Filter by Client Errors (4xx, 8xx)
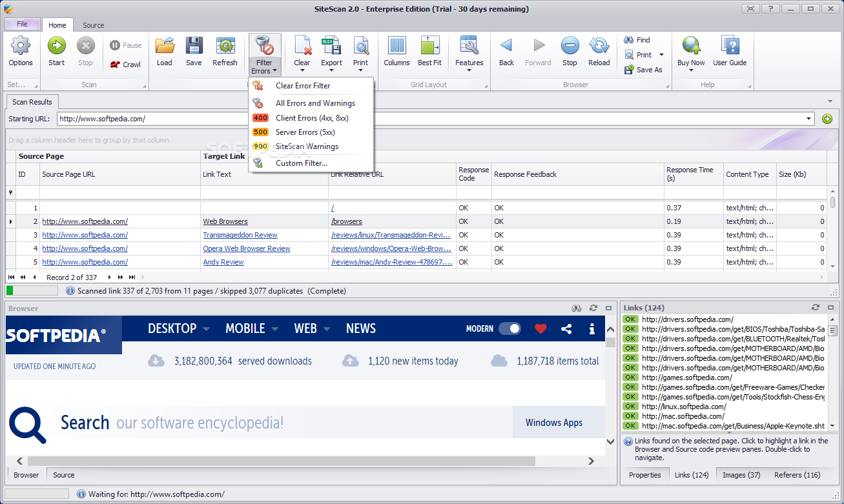Screen dimensions: 844x504 [x=311, y=118]
